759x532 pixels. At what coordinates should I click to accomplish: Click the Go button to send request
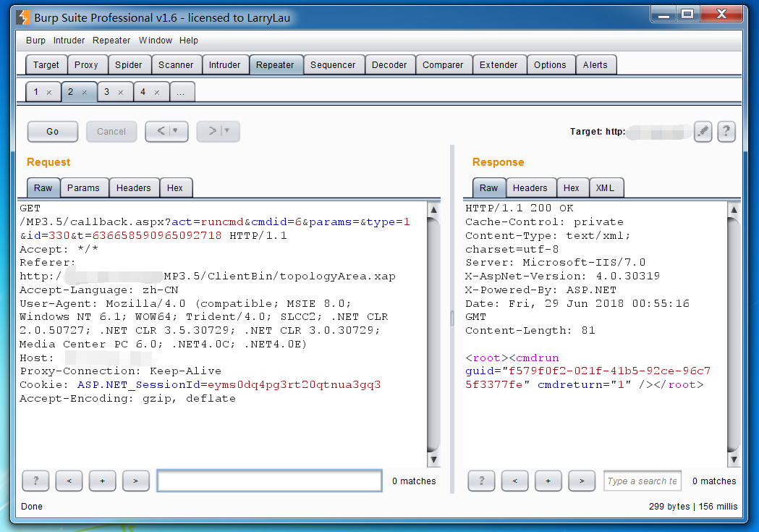click(53, 131)
